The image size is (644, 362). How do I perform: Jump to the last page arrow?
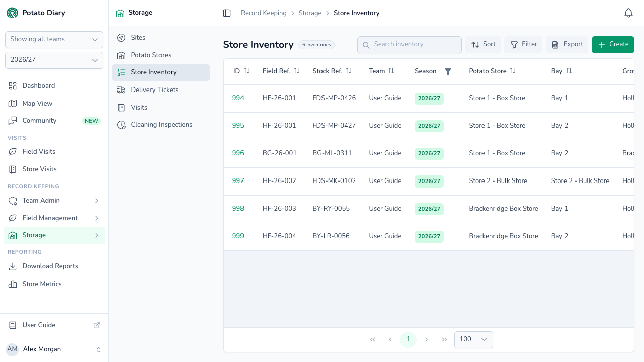pyautogui.click(x=444, y=340)
